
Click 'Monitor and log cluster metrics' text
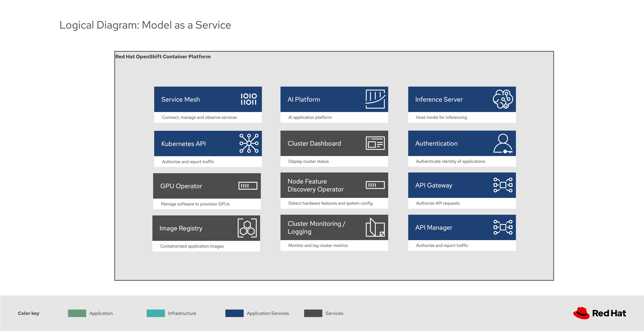(x=318, y=245)
